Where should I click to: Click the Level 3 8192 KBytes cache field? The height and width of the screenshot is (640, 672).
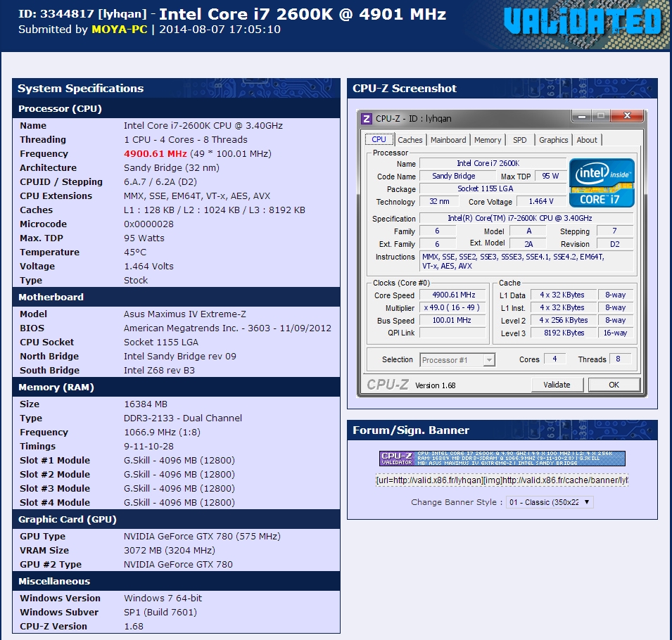tap(564, 333)
